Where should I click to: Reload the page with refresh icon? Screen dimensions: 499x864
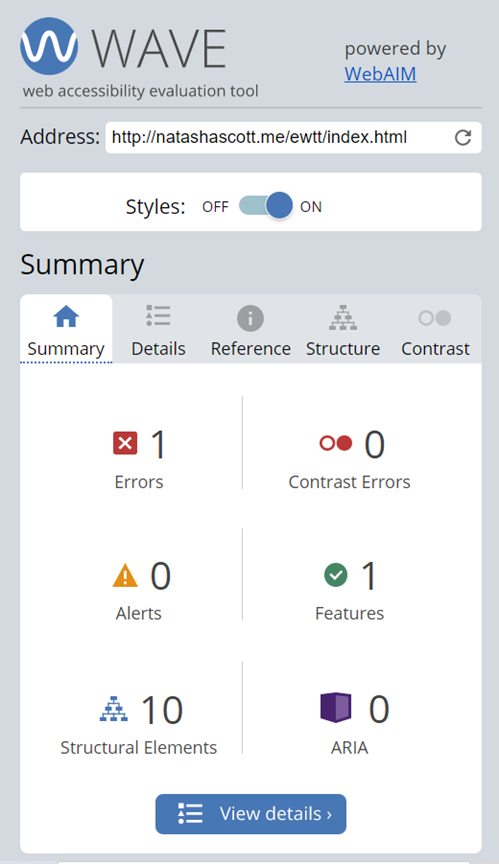(463, 138)
